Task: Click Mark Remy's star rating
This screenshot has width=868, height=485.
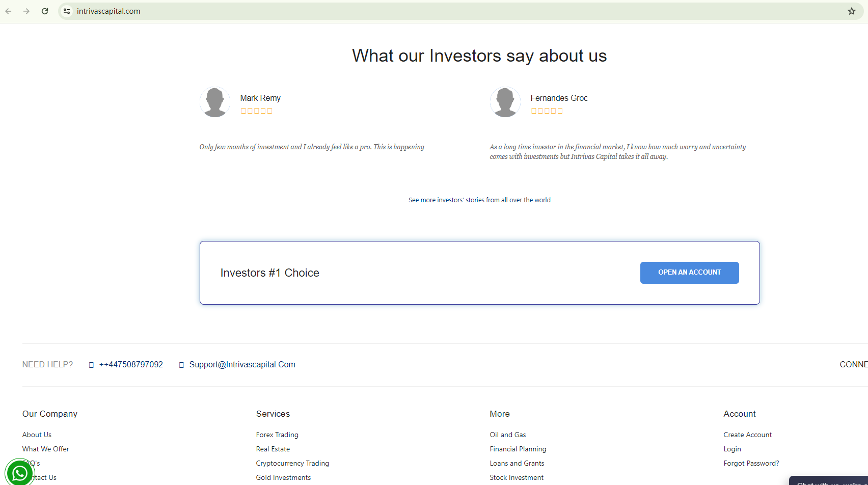Action: tap(256, 111)
